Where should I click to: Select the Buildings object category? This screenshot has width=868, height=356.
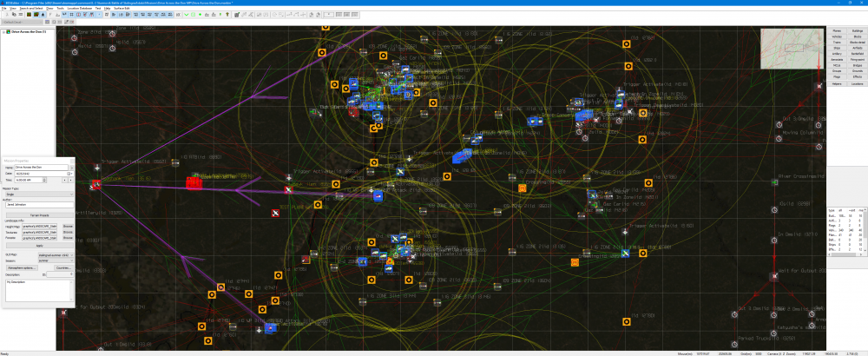858,30
